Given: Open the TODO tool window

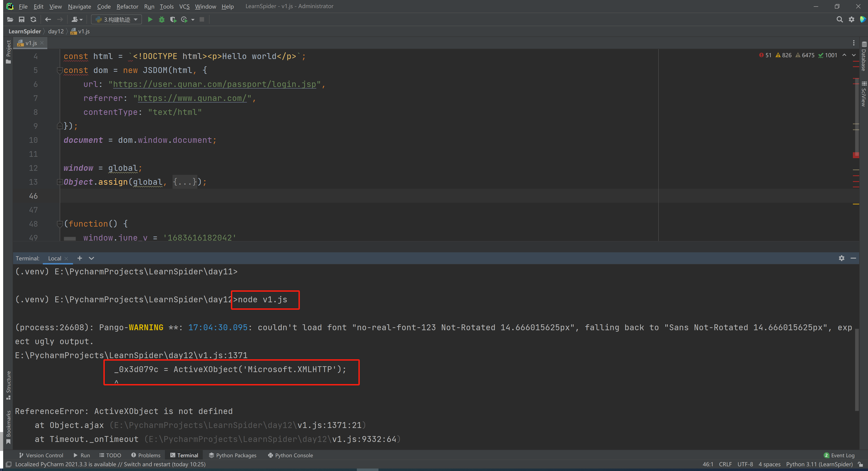Looking at the screenshot, I should pyautogui.click(x=110, y=455).
